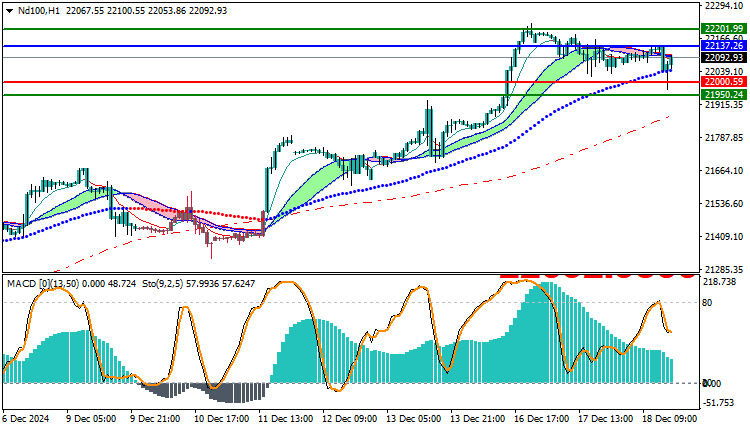Select the 16 Dec 17:00 time label

click(542, 419)
